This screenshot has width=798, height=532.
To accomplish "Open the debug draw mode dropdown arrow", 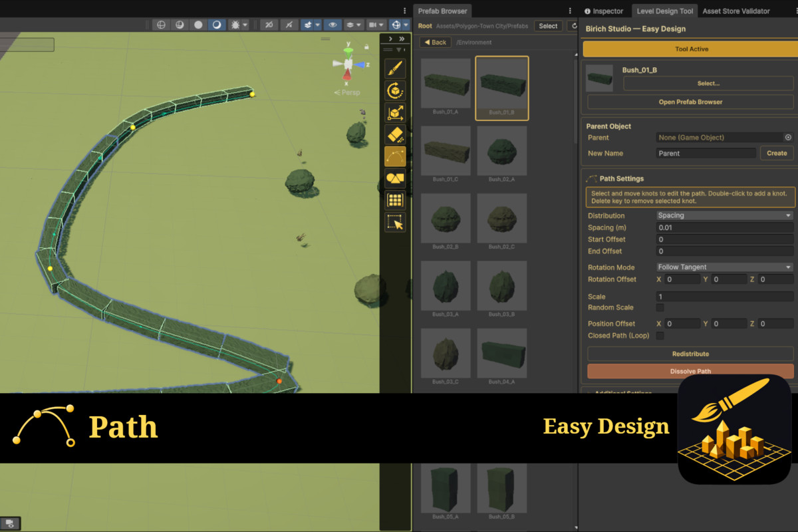I will (245, 25).
